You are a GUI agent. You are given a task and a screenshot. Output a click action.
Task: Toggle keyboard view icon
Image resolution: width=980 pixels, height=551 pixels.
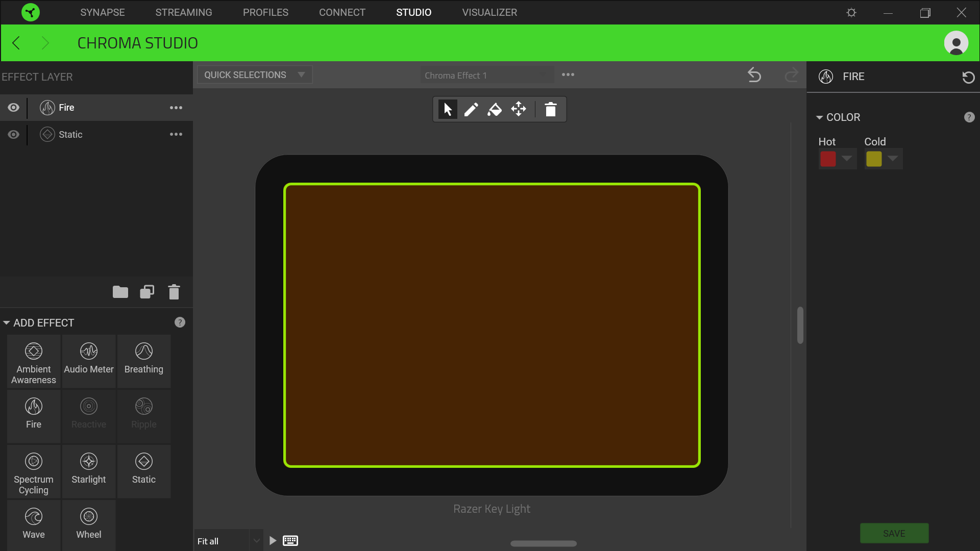[290, 541]
